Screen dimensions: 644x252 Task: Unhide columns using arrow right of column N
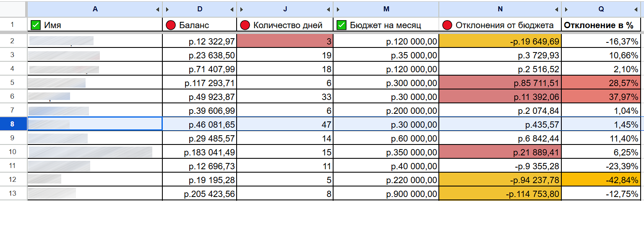(557, 9)
